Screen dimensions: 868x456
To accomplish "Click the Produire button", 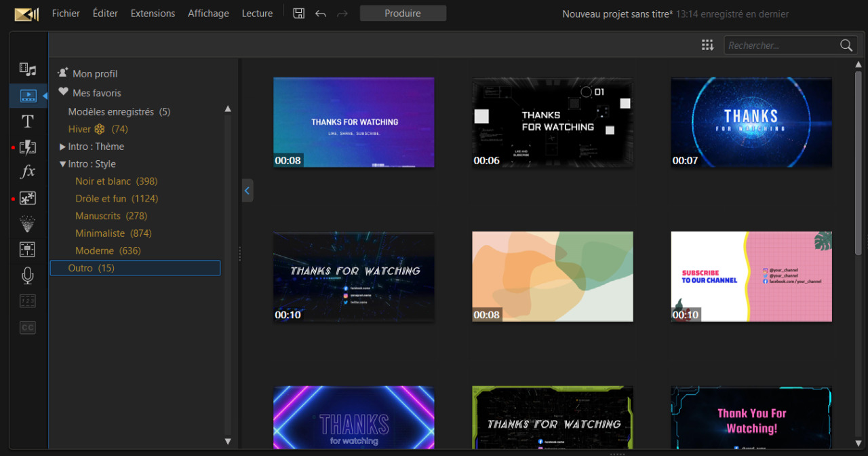I will tap(403, 13).
